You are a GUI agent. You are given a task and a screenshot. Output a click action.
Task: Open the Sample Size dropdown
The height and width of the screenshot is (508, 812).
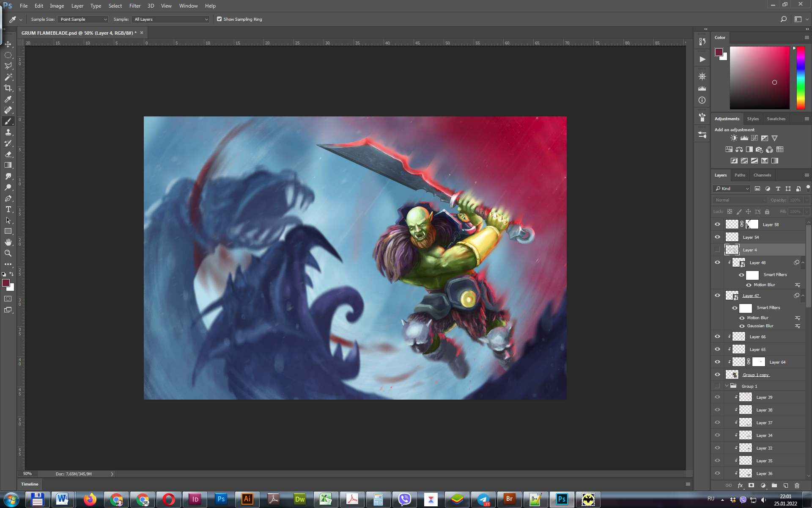(x=83, y=19)
